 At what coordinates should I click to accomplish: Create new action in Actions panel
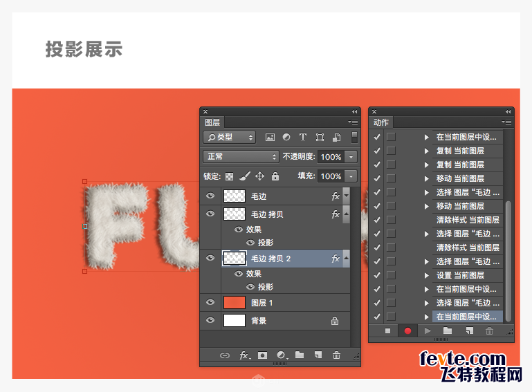(469, 331)
